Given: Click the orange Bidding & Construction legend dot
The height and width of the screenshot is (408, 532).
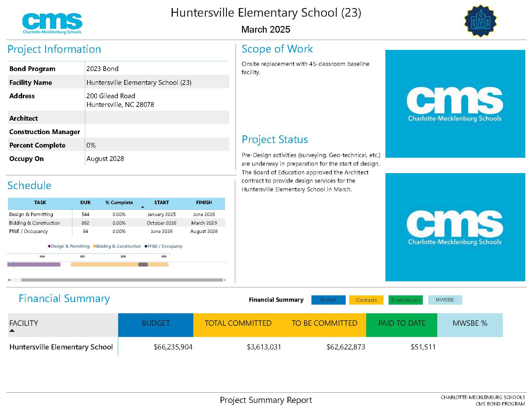Looking at the screenshot, I should click(x=94, y=246).
